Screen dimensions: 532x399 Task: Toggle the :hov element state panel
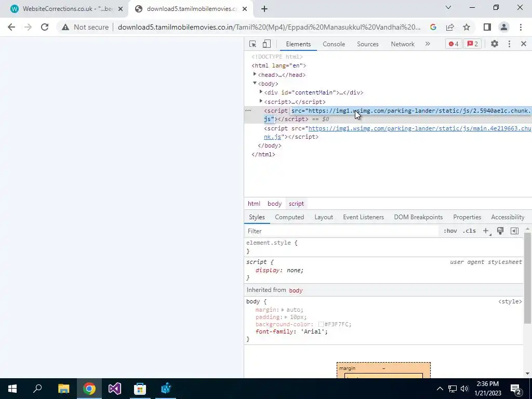(x=450, y=231)
